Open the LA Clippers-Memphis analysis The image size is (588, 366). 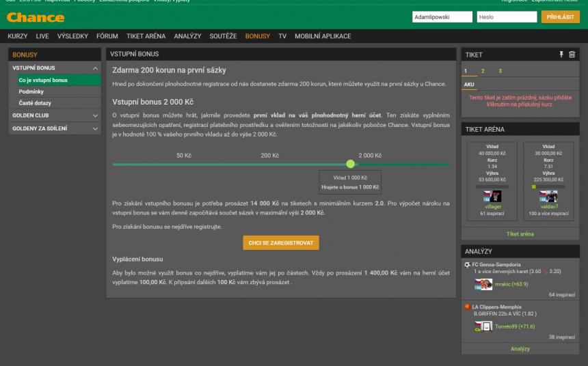click(x=496, y=307)
